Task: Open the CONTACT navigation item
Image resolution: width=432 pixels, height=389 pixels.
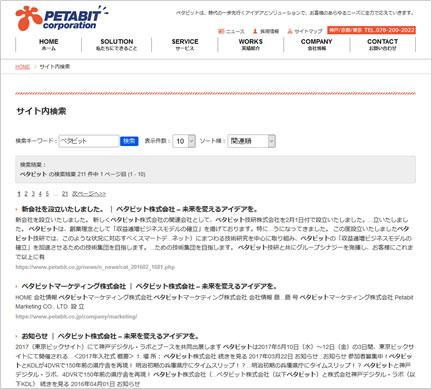Action: point(383,44)
